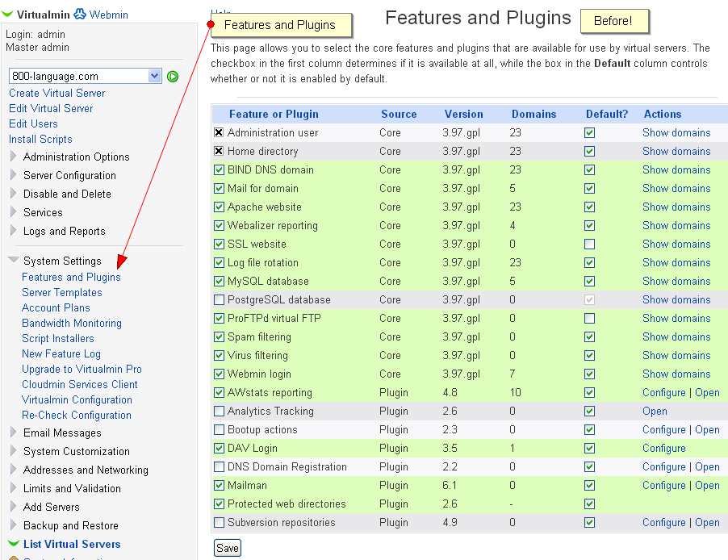Open Analytics Tracking plugin
This screenshot has height=560, width=728.
(x=655, y=411)
